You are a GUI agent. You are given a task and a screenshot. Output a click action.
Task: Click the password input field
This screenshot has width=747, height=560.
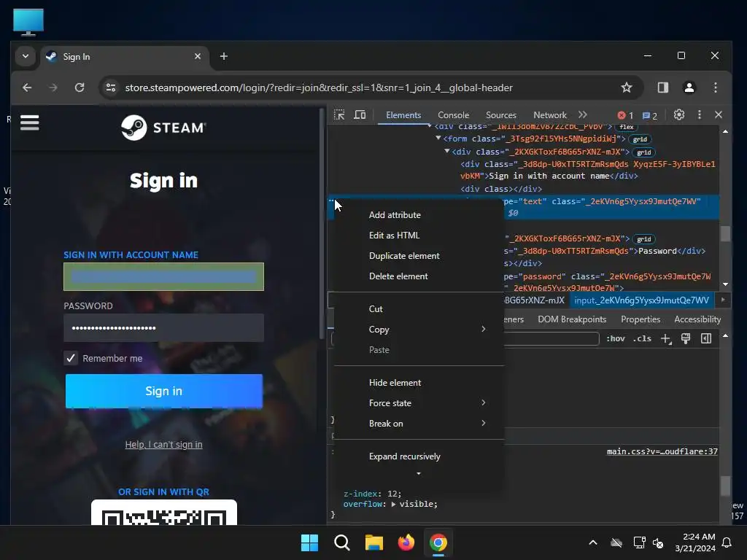pyautogui.click(x=163, y=327)
